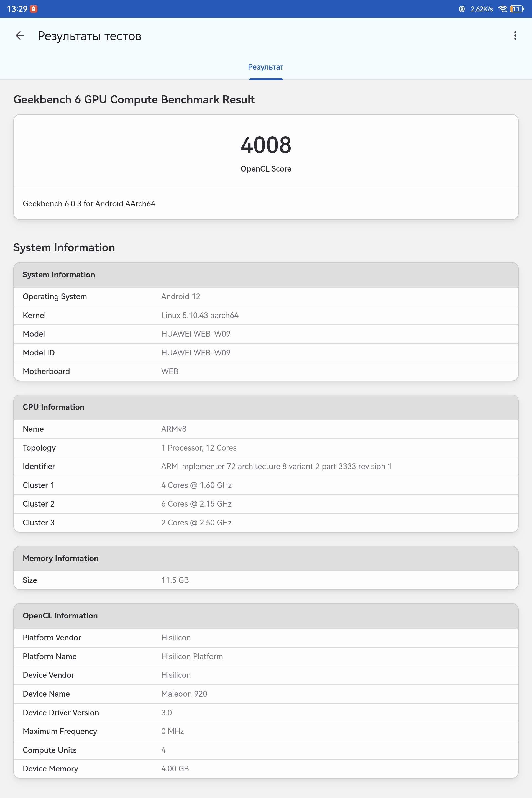Tap the 4008 OpenCL score
Screen dimensions: 532x798
[x=266, y=145]
